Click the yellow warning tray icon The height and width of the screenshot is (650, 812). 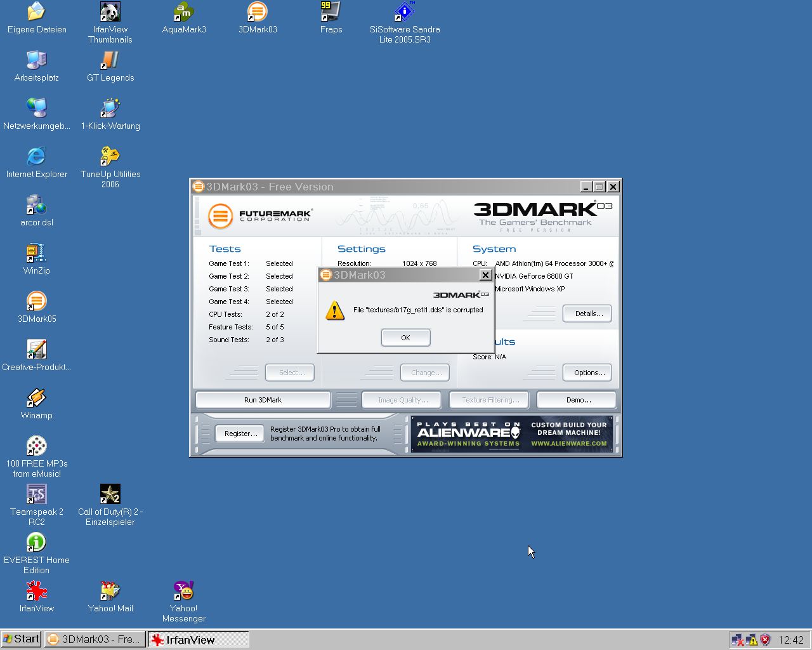point(752,640)
